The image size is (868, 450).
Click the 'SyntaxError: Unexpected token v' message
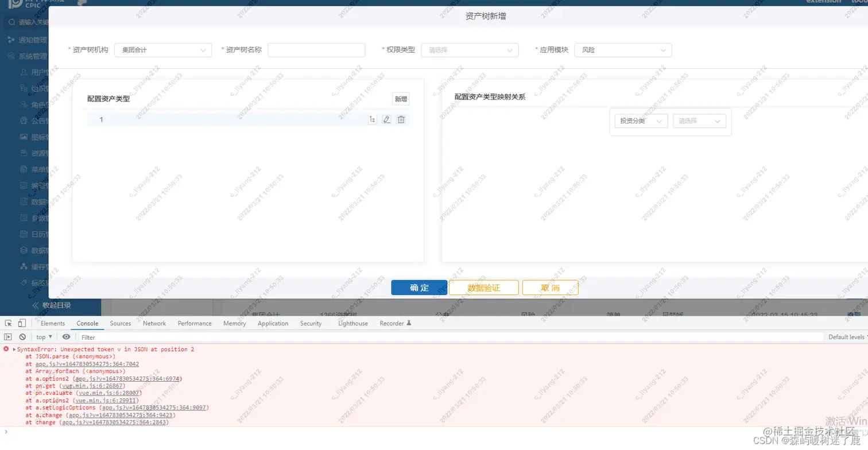106,349
